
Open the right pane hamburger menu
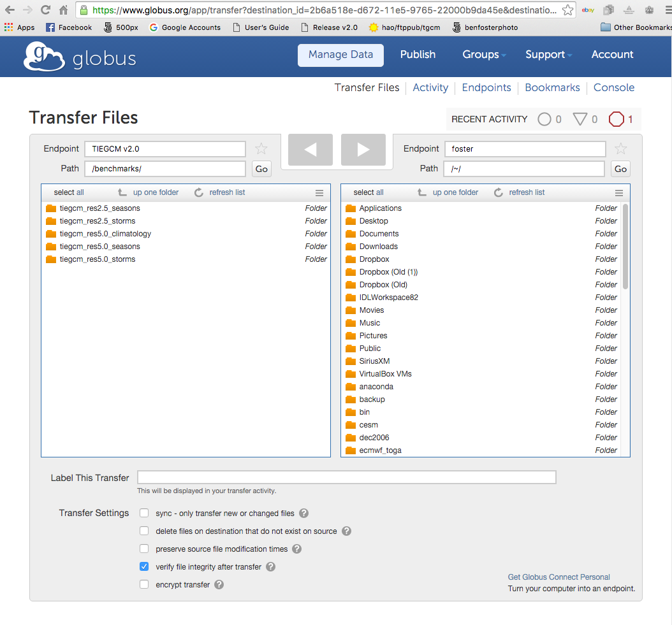click(x=619, y=192)
